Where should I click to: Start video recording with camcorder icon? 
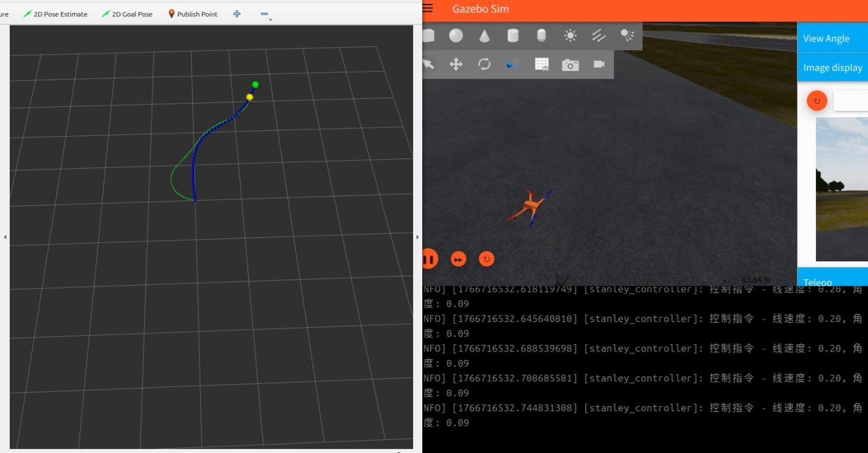point(599,65)
